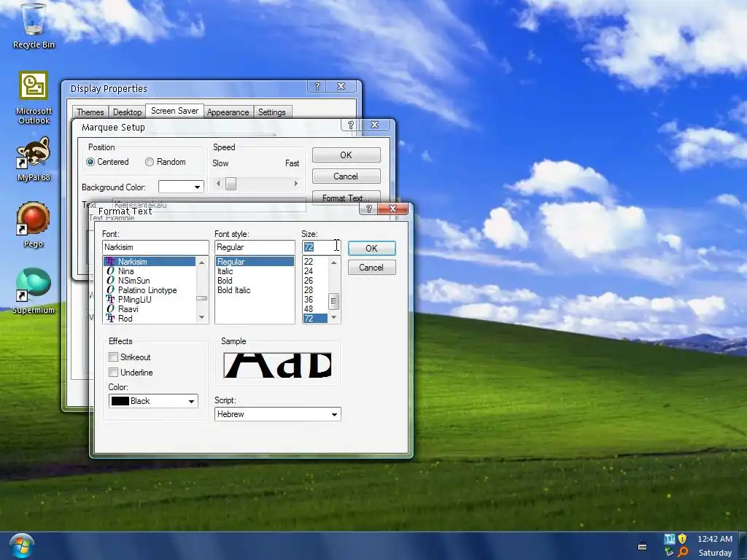
Task: Click the TrueType icon beside Rod
Action: (x=110, y=319)
